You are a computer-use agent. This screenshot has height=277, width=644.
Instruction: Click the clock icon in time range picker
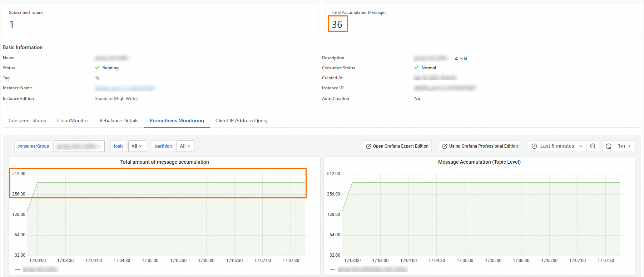[534, 146]
